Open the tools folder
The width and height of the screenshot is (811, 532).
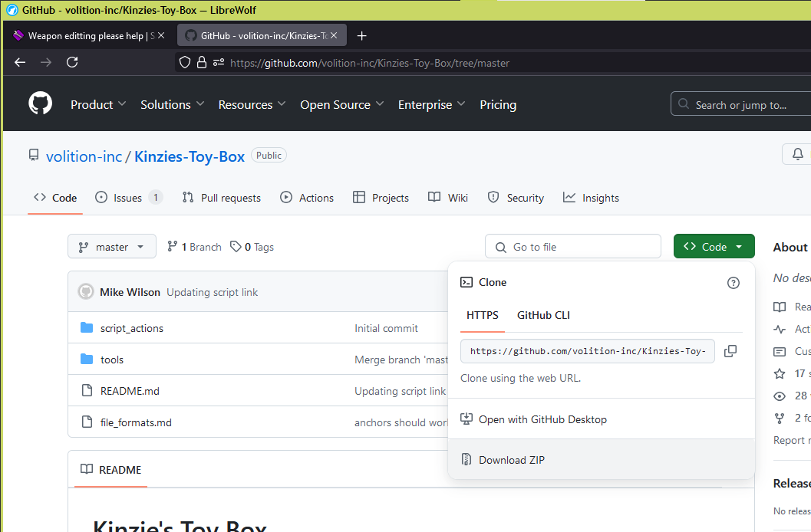click(112, 360)
